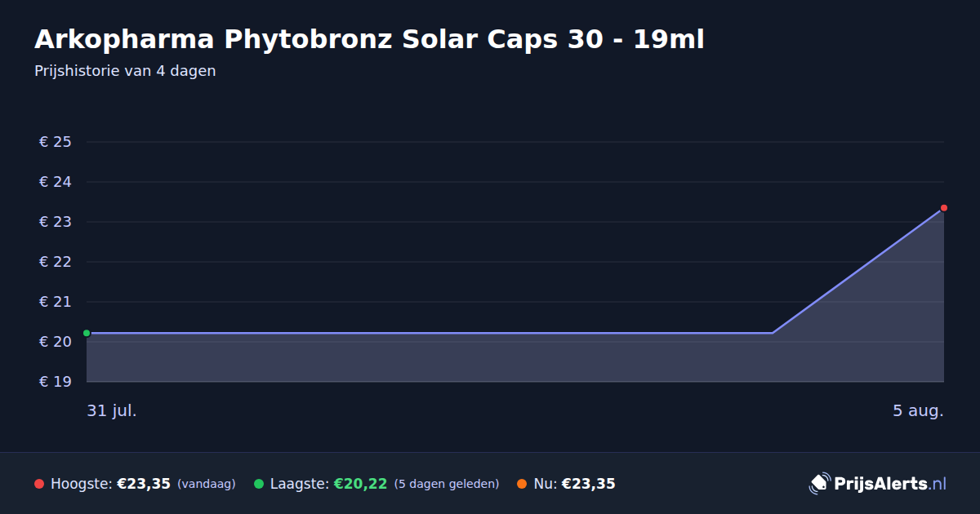Click the € 25 y-axis label
980x514 pixels.
point(56,142)
